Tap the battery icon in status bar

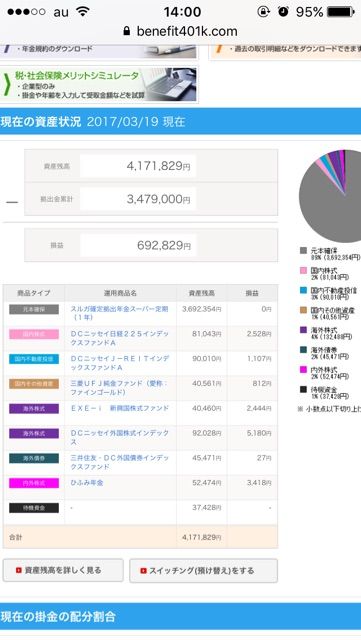341,11
